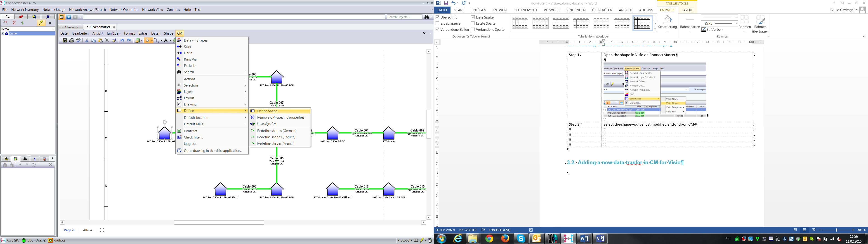The width and height of the screenshot is (868, 244).
Task: Open the line style dropdown above ½ Pt.
Action: 736,17
